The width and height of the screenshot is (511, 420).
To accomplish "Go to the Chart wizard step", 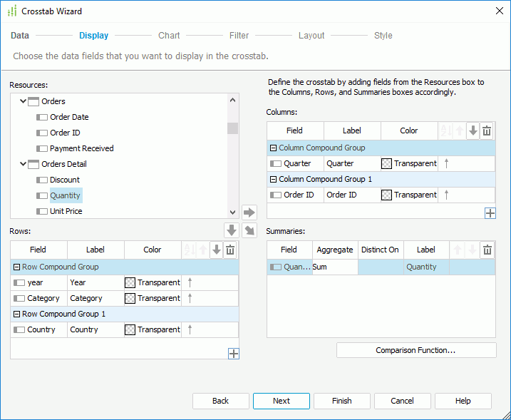I will tap(169, 35).
